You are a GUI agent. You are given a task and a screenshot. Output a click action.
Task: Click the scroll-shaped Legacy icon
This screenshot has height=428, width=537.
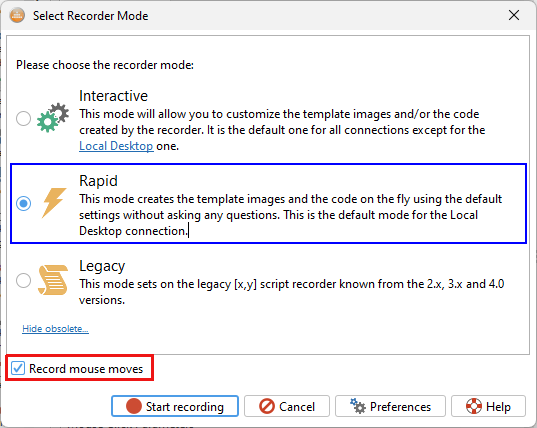(53, 280)
